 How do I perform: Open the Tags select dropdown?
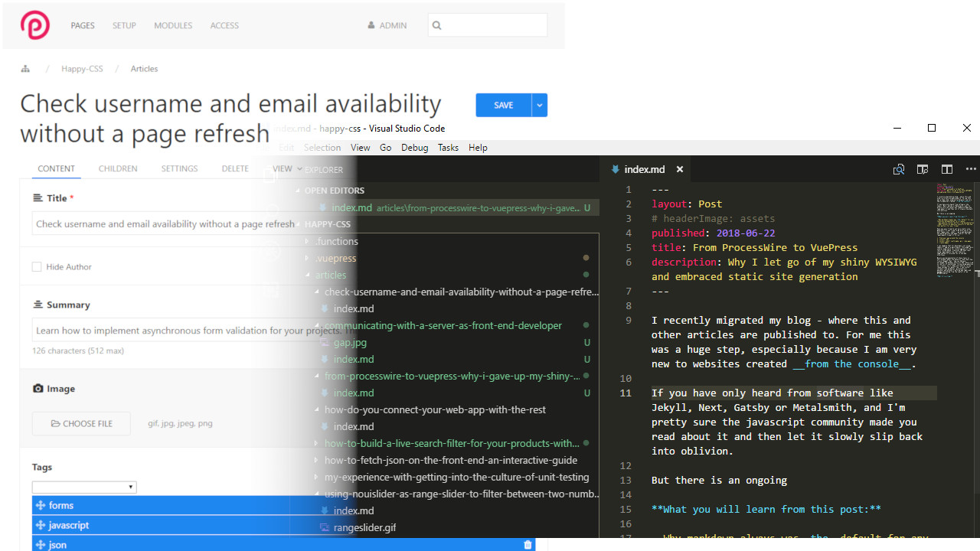(x=84, y=487)
